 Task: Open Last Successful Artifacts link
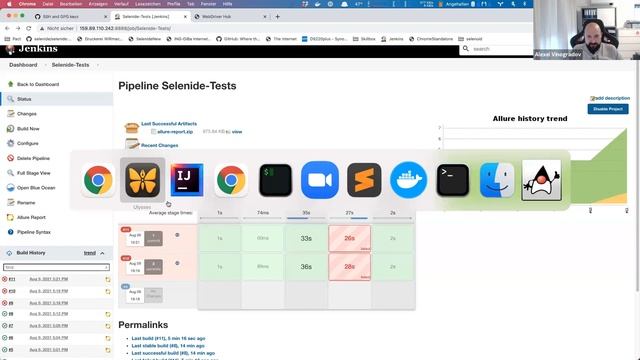169,124
